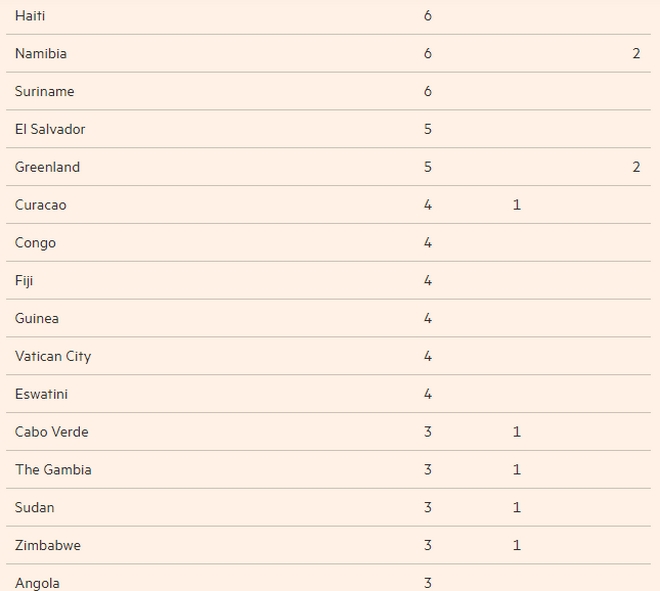Select the Angola row label
The height and width of the screenshot is (591, 660).
tap(37, 583)
